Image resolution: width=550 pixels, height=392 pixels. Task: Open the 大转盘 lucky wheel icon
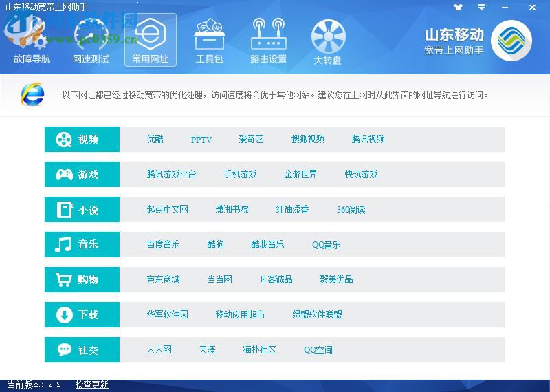coord(328,41)
